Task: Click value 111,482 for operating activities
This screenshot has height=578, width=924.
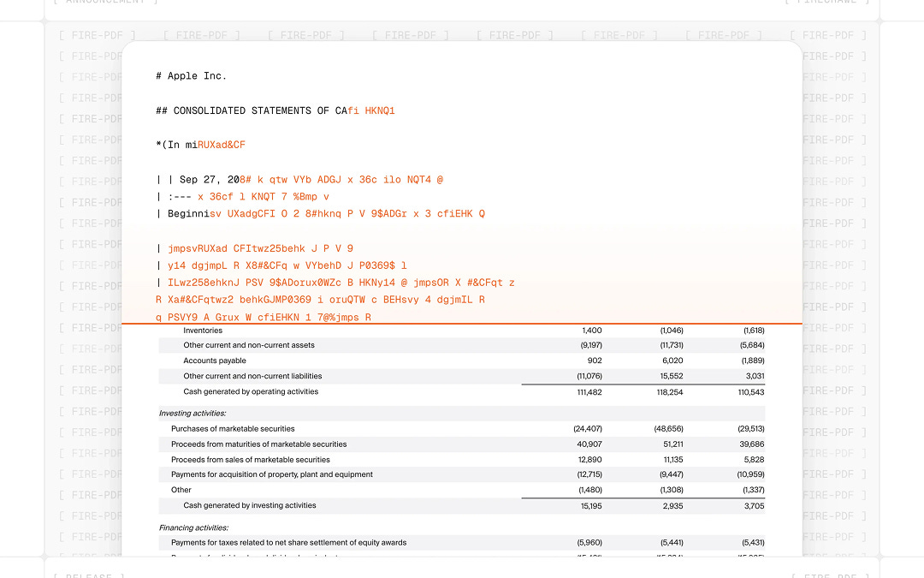Action: tap(589, 392)
